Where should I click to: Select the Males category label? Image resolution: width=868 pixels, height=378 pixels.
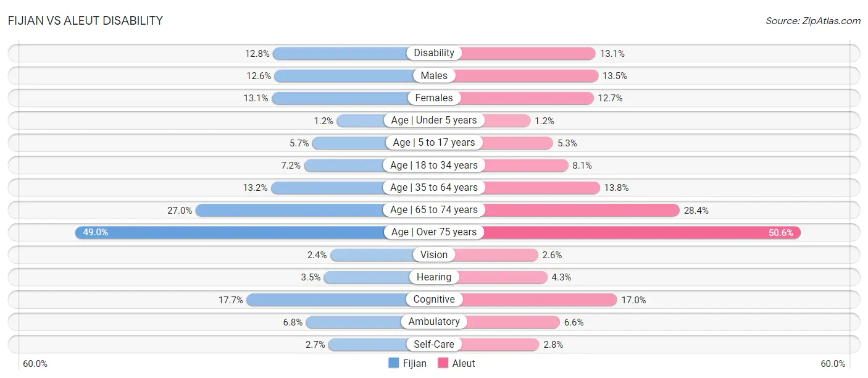pyautogui.click(x=434, y=75)
